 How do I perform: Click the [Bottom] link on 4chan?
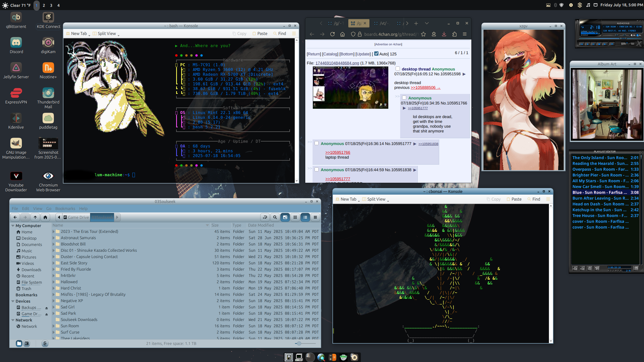(x=347, y=54)
